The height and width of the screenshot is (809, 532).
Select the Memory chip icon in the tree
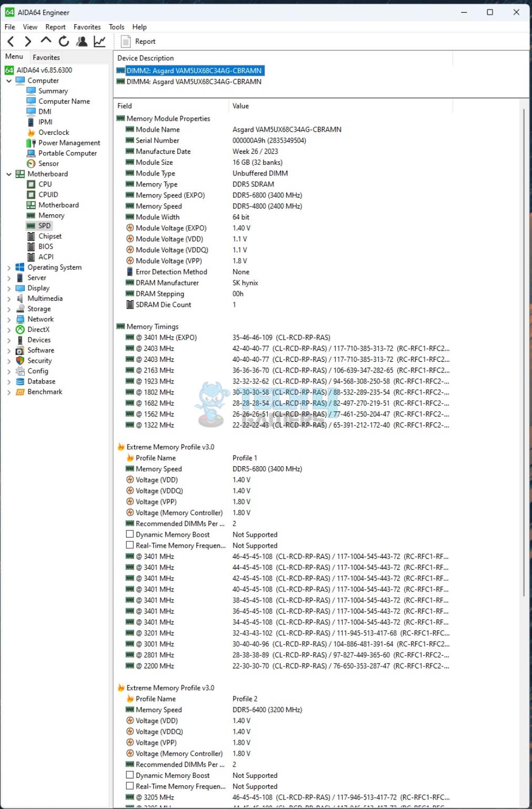coord(31,215)
